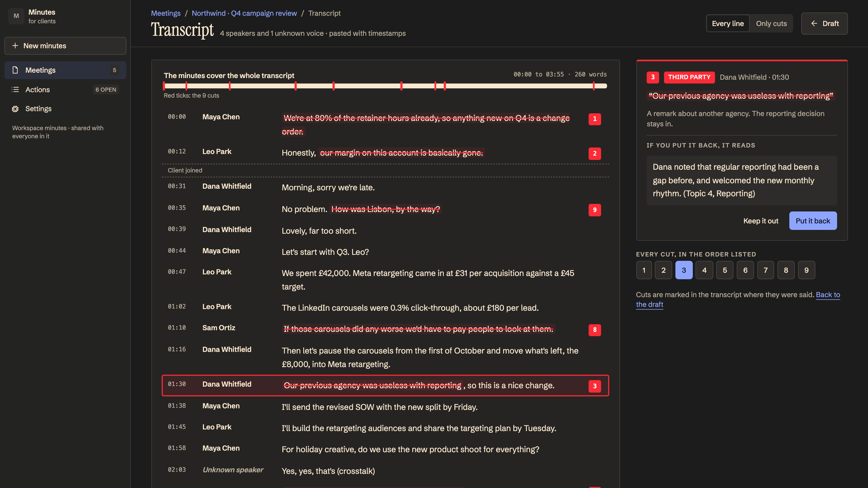Image resolution: width=868 pixels, height=488 pixels.
Task: Click the 00:47 timestamp of Leo Park's line
Action: point(177,272)
